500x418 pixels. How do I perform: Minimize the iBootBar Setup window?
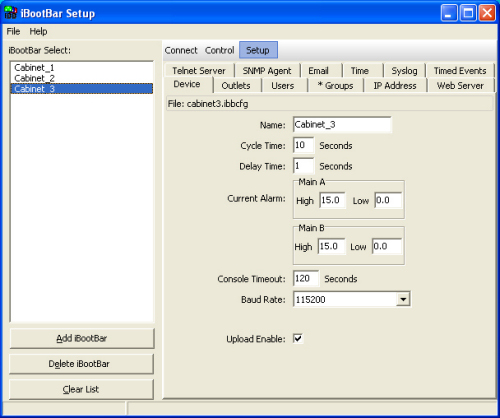click(449, 13)
